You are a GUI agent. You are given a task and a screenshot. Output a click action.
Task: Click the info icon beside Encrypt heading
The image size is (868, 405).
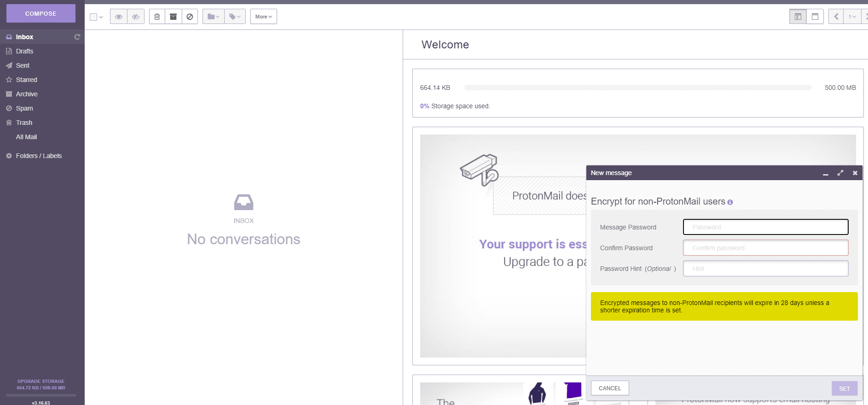[730, 202]
